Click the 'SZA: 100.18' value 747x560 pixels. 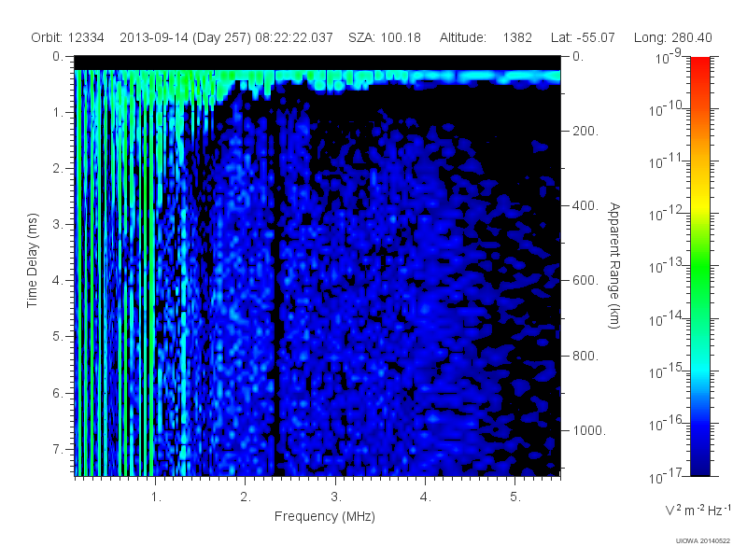[x=385, y=37]
